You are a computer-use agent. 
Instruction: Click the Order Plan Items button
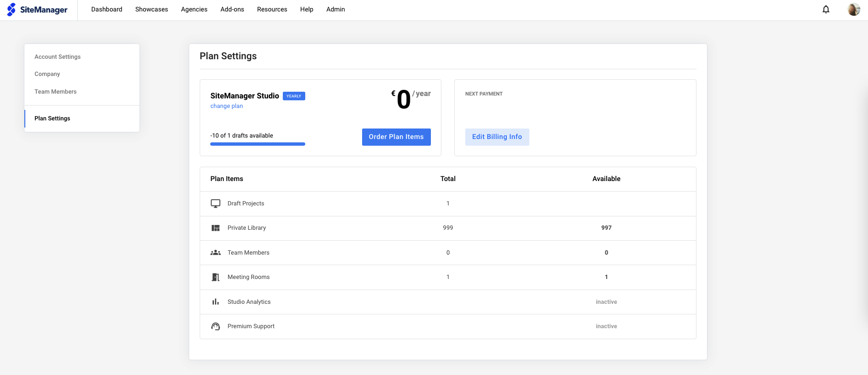click(x=396, y=137)
